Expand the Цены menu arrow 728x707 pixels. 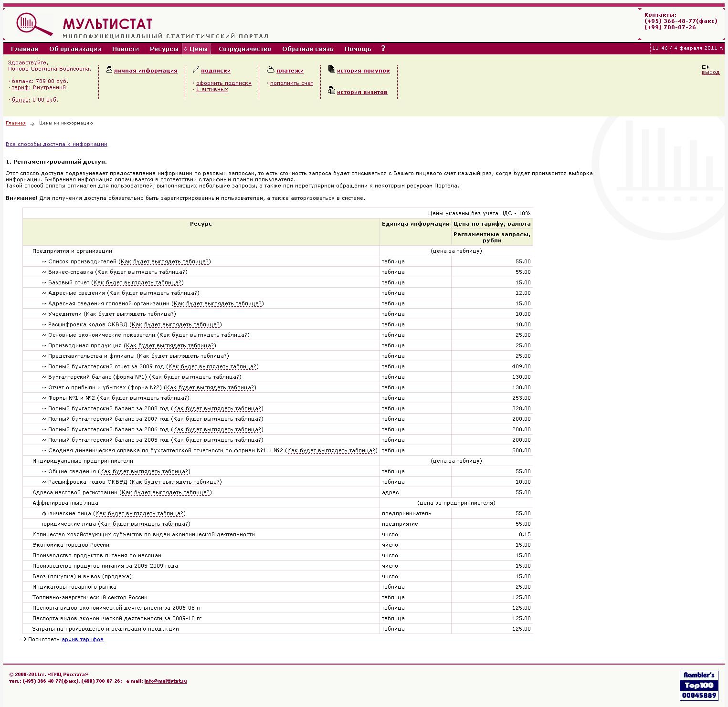[x=186, y=49]
